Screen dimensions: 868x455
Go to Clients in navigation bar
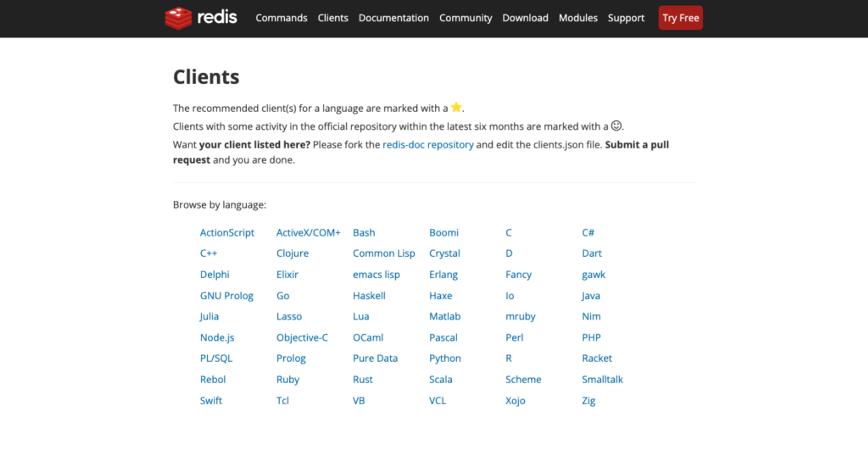click(333, 18)
